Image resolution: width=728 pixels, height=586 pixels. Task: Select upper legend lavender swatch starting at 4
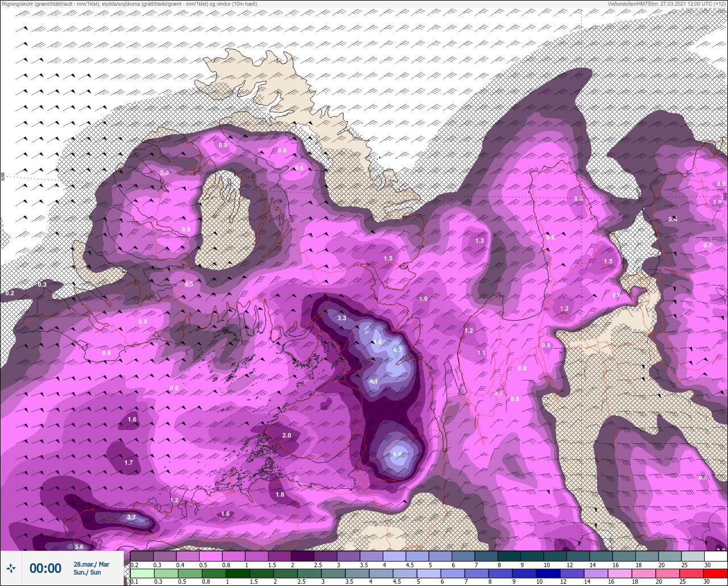pyautogui.click(x=394, y=556)
